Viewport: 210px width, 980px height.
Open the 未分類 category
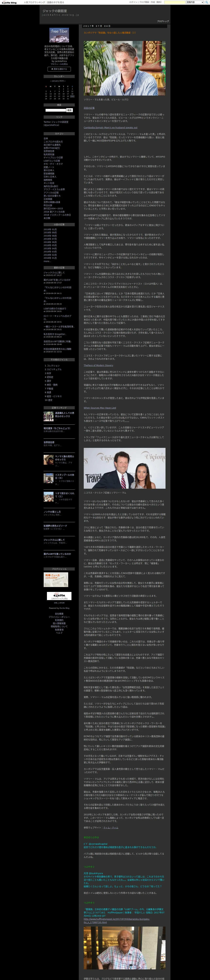[x=47, y=218]
